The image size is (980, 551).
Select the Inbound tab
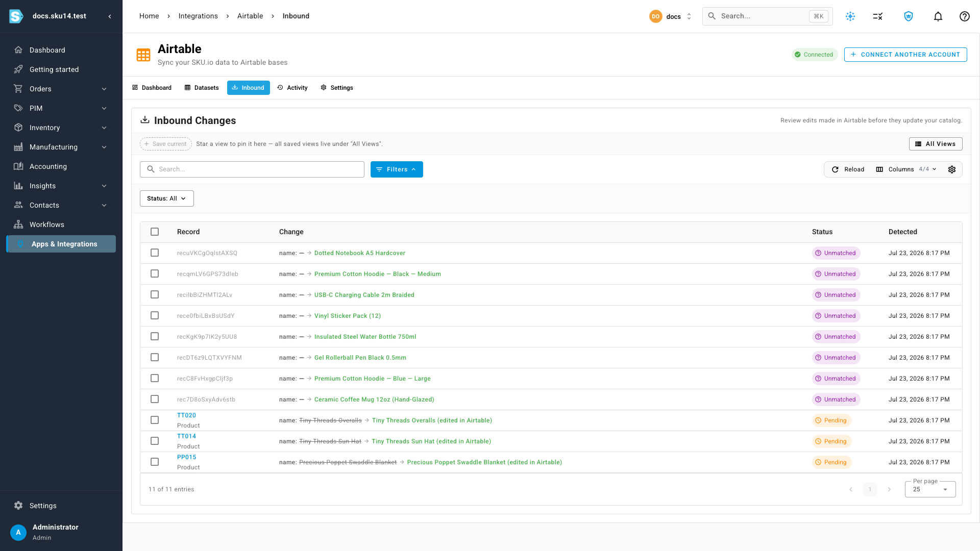coord(249,88)
